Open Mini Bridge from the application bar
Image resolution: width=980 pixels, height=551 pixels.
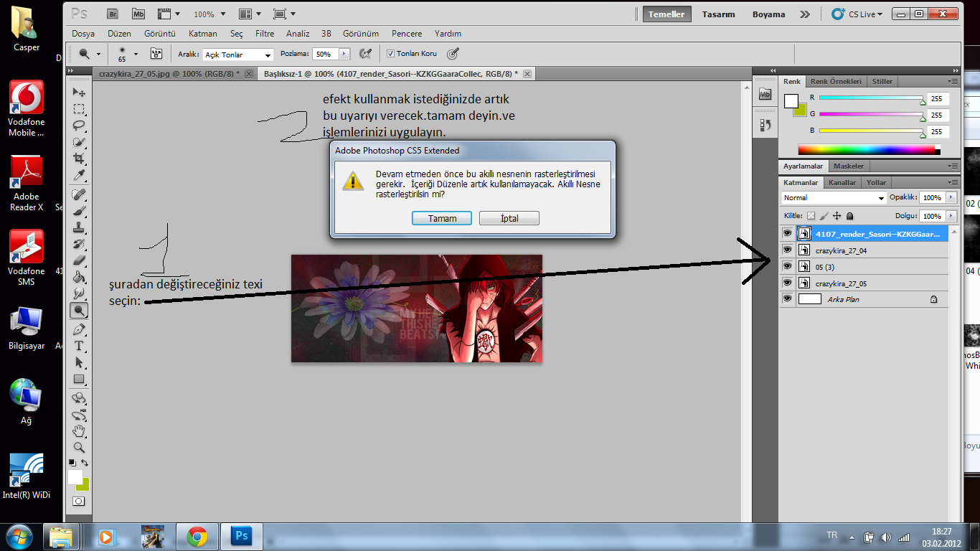(138, 14)
